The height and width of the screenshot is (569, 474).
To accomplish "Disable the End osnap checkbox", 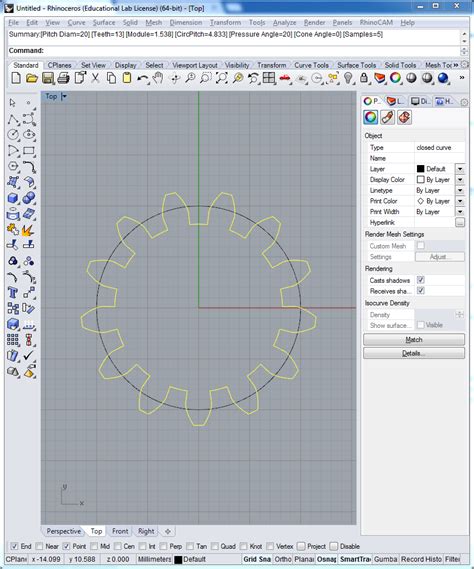I will click(14, 546).
